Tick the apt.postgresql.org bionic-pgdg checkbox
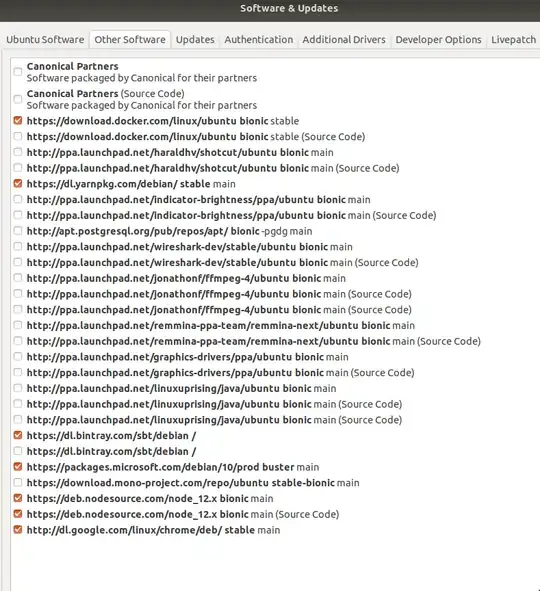This screenshot has width=540, height=591. point(18,231)
